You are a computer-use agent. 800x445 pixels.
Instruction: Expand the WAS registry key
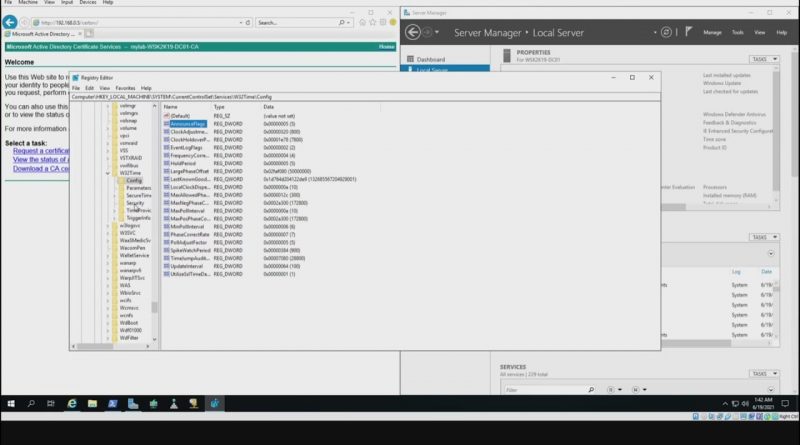click(x=108, y=285)
